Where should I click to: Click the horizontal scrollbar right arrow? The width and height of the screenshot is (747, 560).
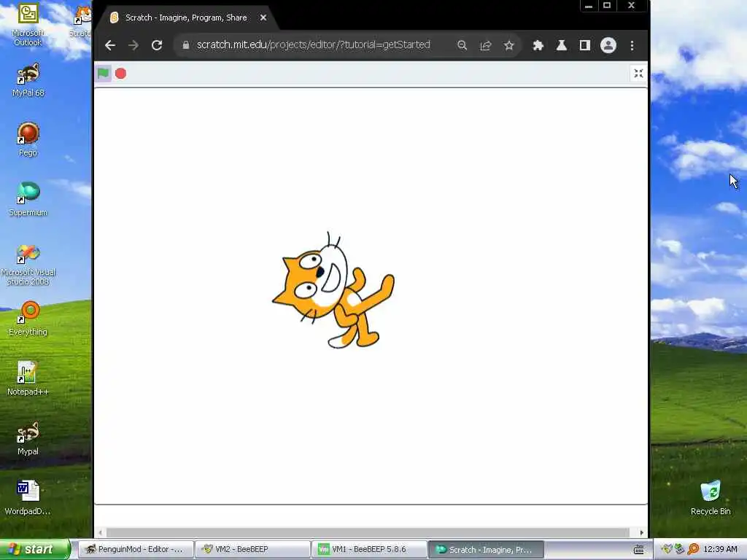(x=641, y=532)
